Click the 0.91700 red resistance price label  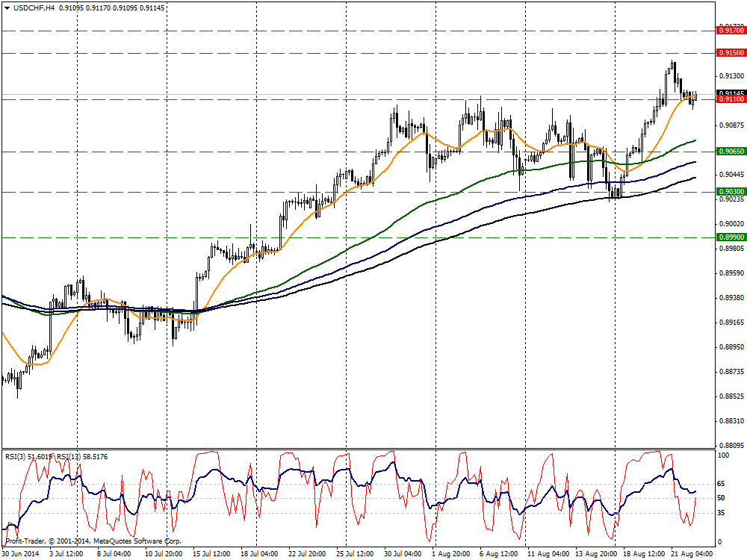tap(731, 31)
